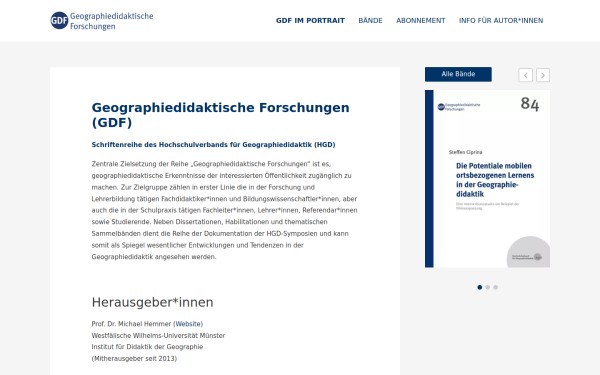Viewport: 600px width, 375px height.
Task: Click the text Westfälische Wilhelms-Universität Münster
Action: tap(158, 336)
